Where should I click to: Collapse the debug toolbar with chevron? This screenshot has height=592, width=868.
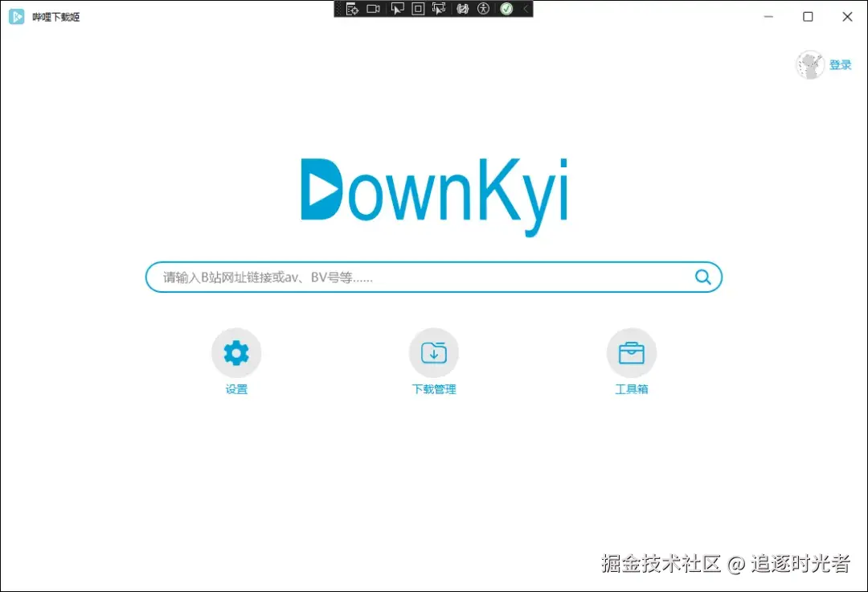pyautogui.click(x=526, y=9)
